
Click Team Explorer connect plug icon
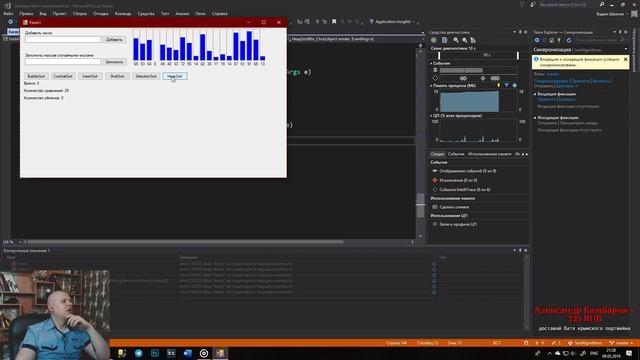(559, 40)
